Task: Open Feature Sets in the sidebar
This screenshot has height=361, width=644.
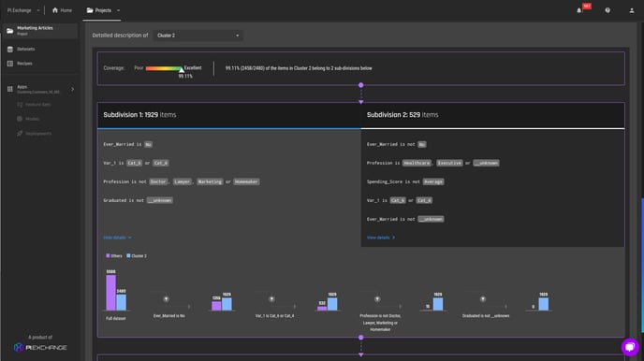Action: click(x=37, y=104)
